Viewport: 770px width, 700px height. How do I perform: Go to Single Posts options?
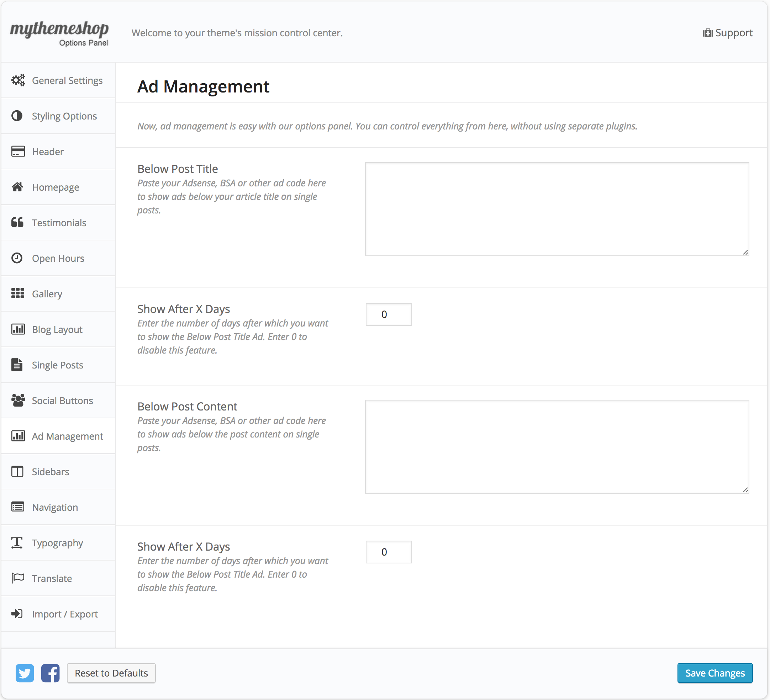(x=57, y=365)
